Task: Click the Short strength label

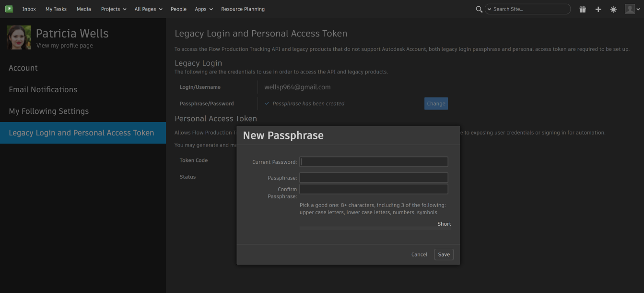Action: coord(444,224)
